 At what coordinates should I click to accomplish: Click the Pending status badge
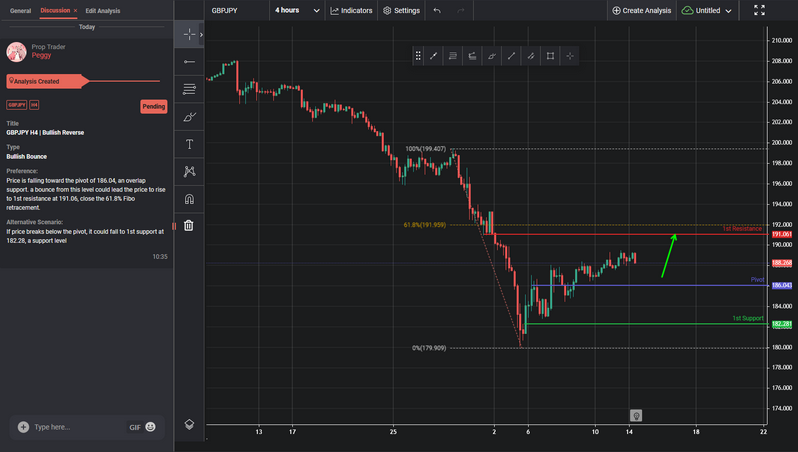154,106
